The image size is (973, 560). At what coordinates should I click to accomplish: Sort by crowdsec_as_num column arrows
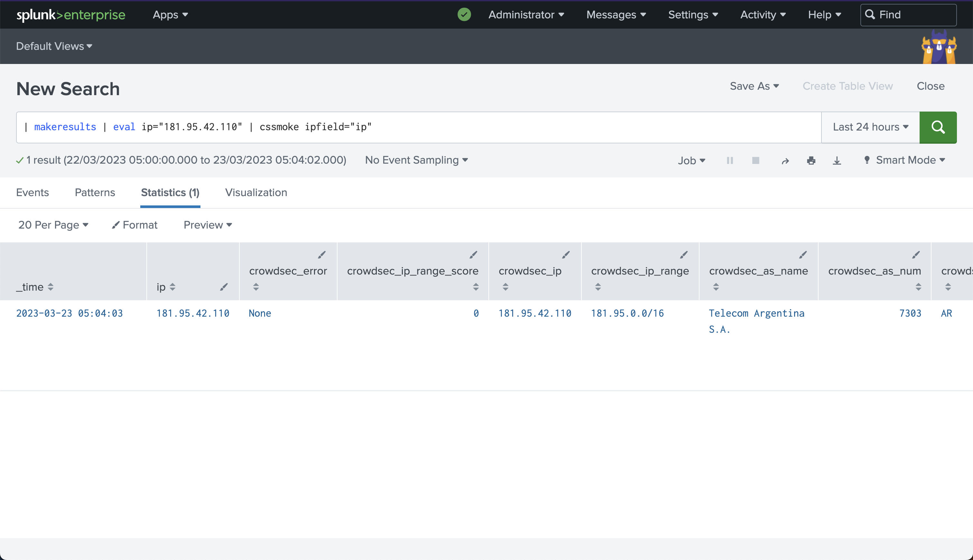918,286
